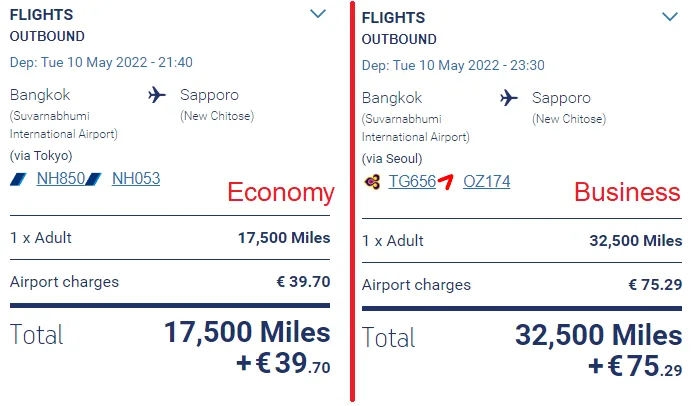Click the € 75.29 airport charges value
Viewport: 696px width, 406px height.
click(x=656, y=284)
